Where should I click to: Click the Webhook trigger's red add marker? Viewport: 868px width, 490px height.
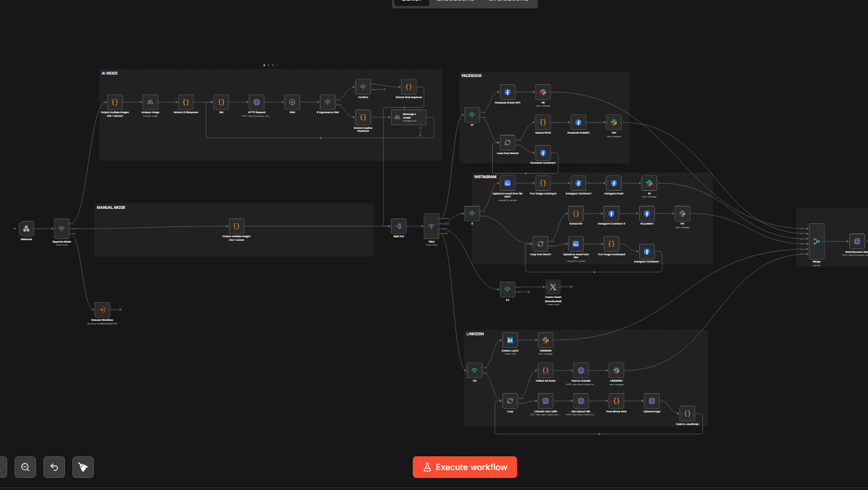[15, 229]
